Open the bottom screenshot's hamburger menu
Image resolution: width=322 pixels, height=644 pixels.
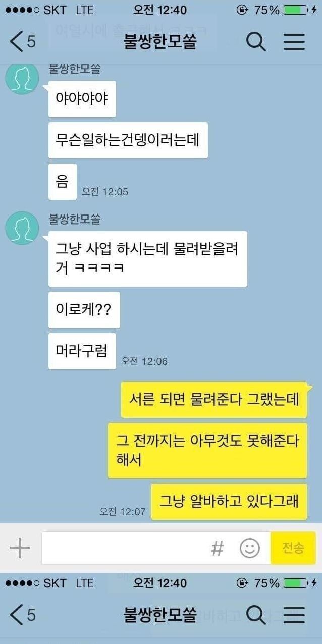coord(294,615)
